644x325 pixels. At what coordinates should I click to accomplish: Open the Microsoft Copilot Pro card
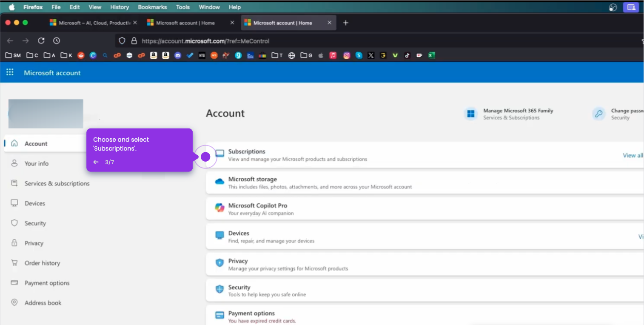425,209
